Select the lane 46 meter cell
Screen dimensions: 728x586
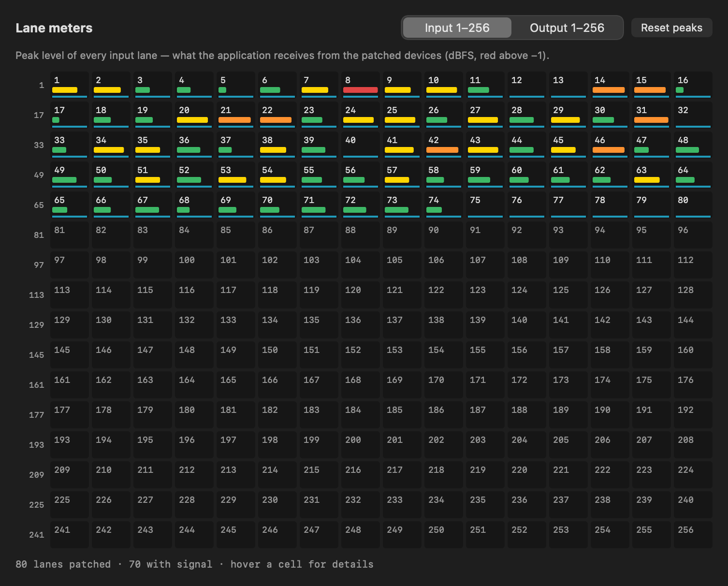(x=610, y=146)
